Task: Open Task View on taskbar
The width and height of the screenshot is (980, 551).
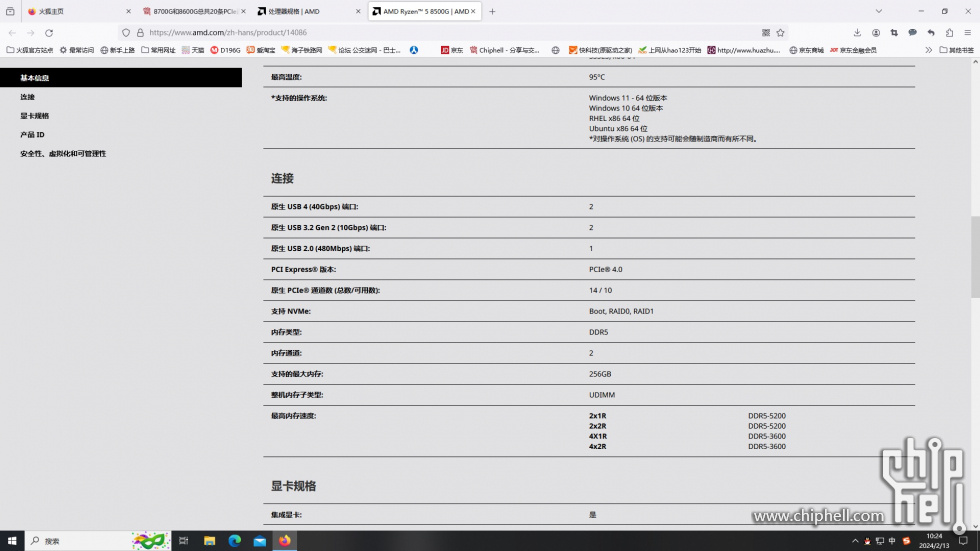Action: (x=184, y=541)
